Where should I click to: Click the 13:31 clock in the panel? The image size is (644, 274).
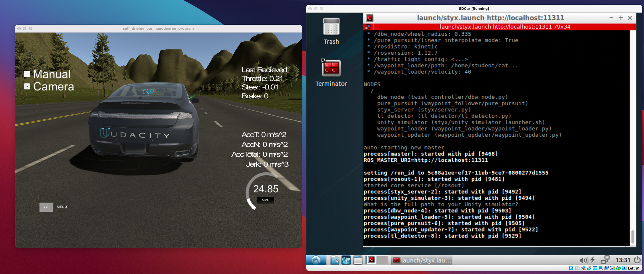(623, 260)
